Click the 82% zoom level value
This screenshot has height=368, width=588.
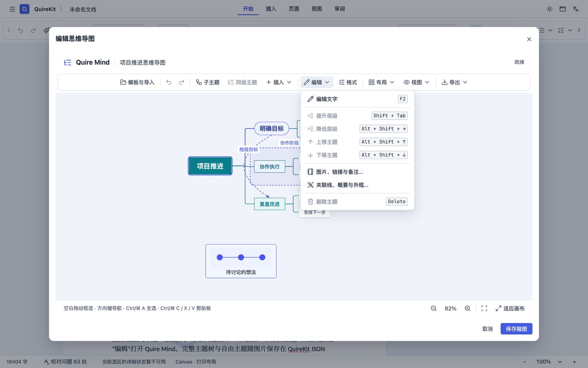point(451,309)
